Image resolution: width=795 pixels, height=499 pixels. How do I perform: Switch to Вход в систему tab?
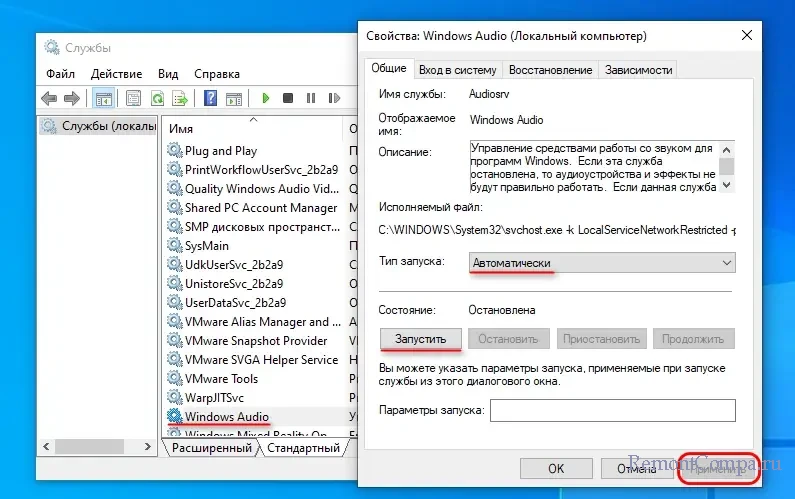coord(457,70)
